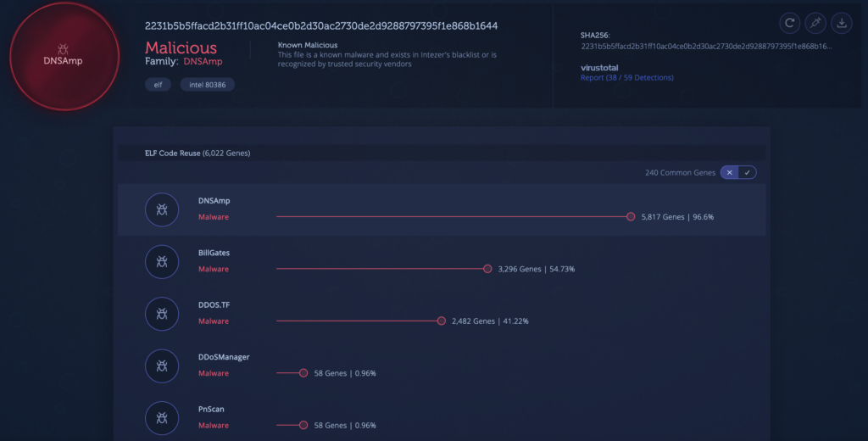Select the DDOS.TF code reuse row title

[x=214, y=304]
